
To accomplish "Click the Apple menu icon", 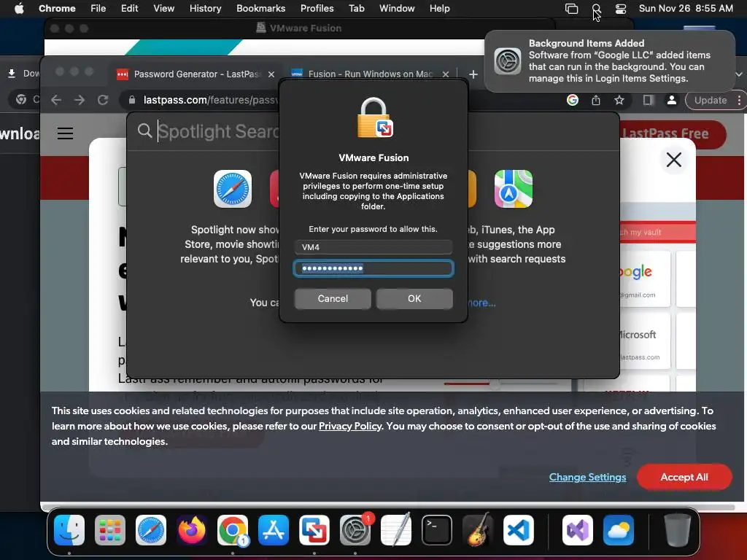I will (x=19, y=8).
